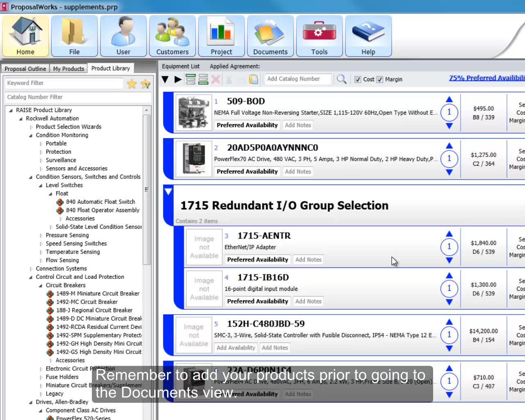Toggle the Cost checkbox
525x420 pixels.
pyautogui.click(x=358, y=80)
